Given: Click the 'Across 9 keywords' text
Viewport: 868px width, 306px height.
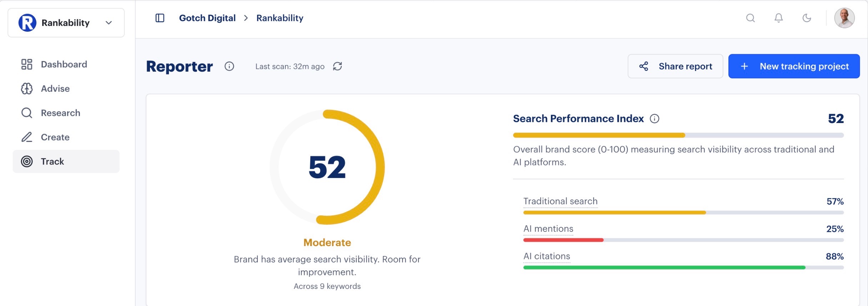Looking at the screenshot, I should pyautogui.click(x=327, y=286).
